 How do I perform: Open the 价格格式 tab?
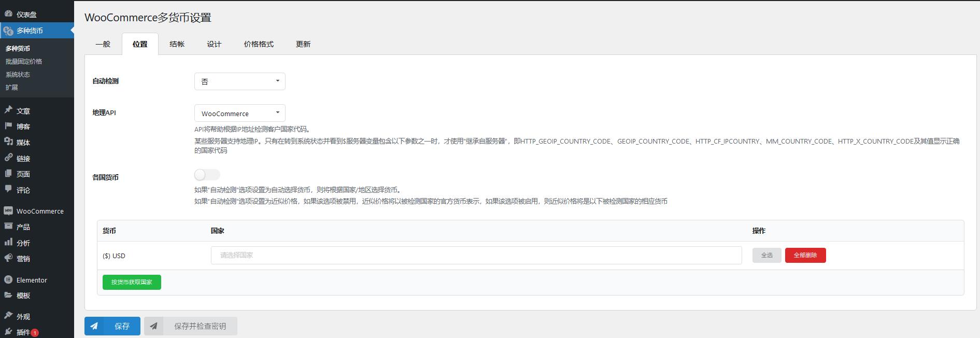pos(259,44)
